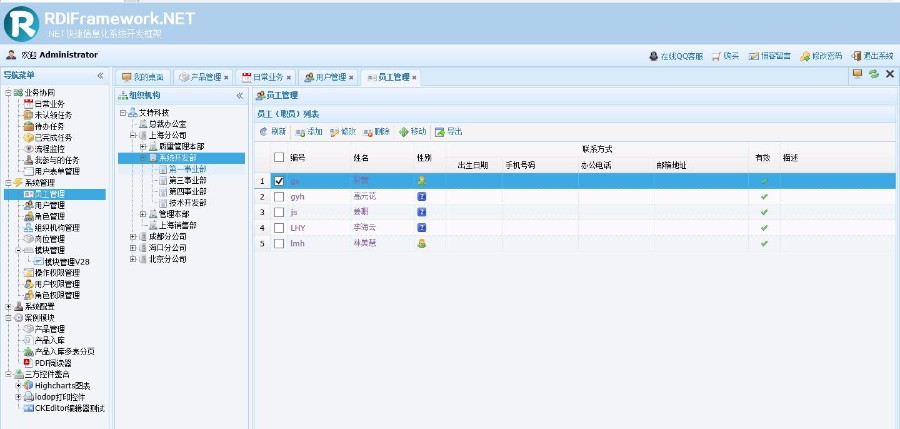Switch to the 我的桌面 tab

[143, 77]
